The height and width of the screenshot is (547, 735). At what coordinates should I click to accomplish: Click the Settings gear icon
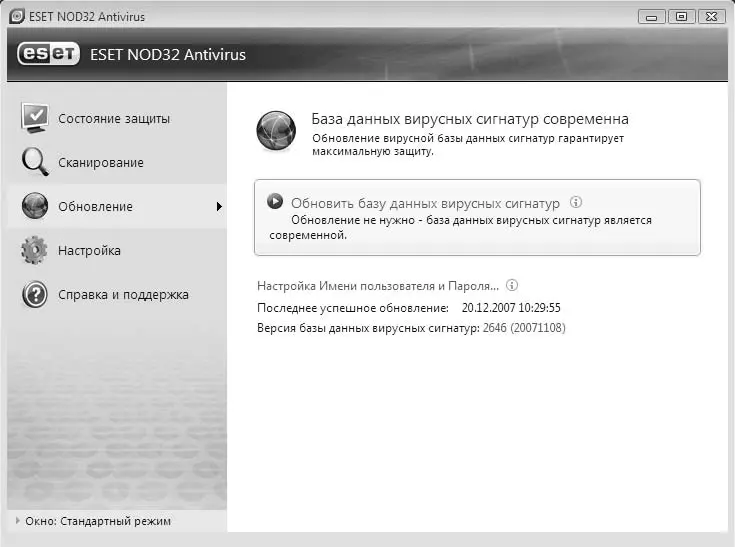pos(34,250)
